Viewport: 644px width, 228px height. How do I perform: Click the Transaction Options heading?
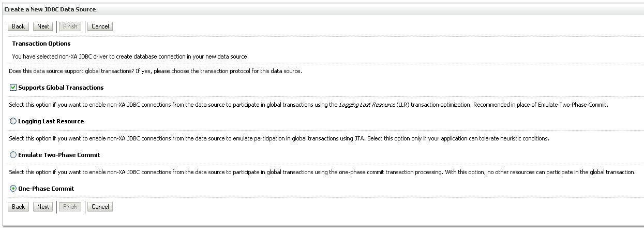[x=41, y=44]
